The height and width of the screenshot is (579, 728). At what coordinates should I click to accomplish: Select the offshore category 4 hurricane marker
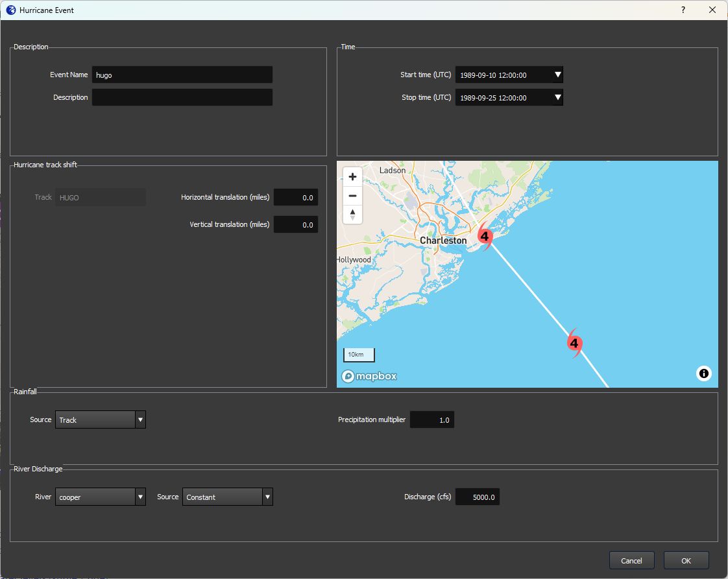point(574,343)
